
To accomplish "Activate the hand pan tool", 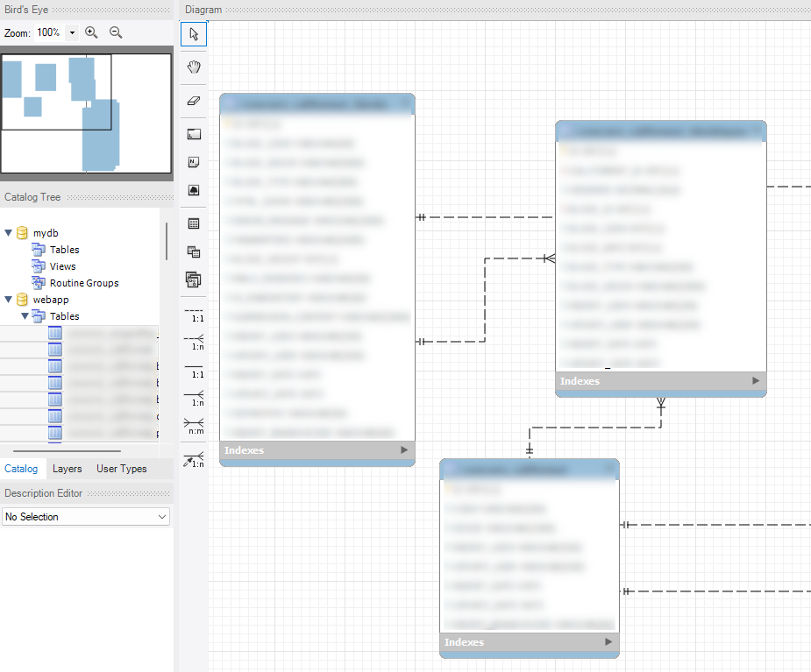I will point(194,67).
